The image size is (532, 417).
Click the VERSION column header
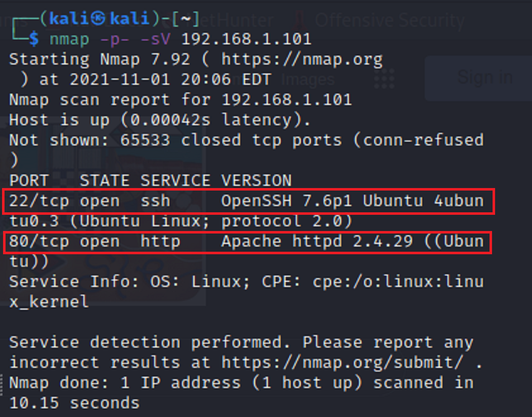(256, 180)
